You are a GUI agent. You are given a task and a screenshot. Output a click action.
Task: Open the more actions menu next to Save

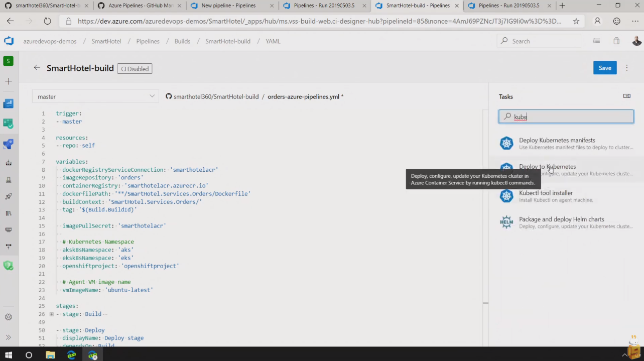click(627, 68)
